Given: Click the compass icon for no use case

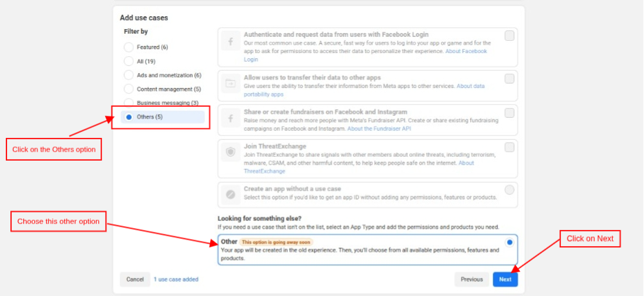Looking at the screenshot, I should tap(231, 195).
